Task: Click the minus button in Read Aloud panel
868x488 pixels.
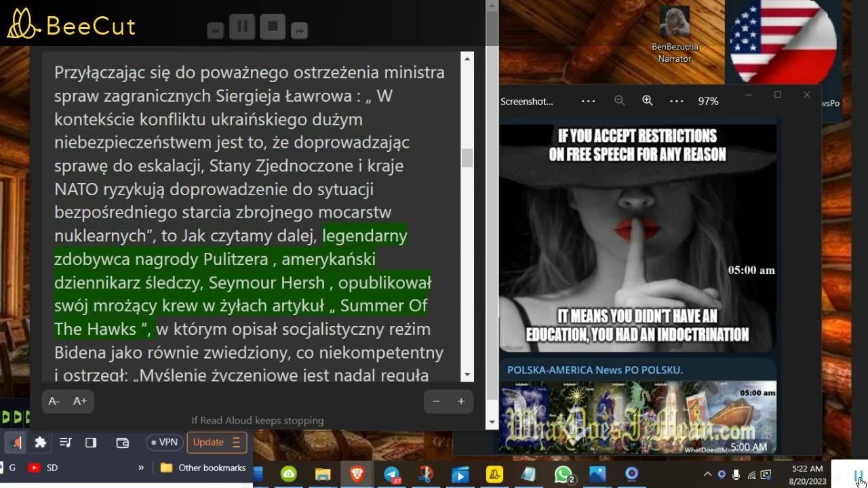Action: click(436, 401)
